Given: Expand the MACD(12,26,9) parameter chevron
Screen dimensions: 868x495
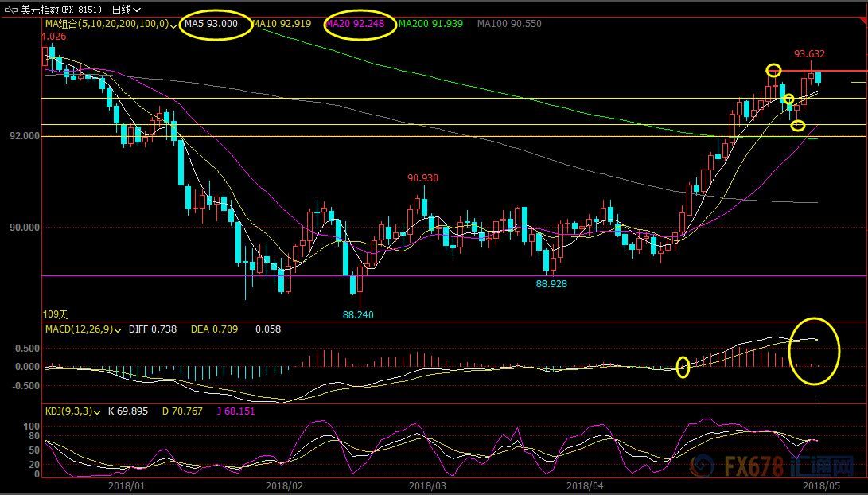Looking at the screenshot, I should (119, 329).
